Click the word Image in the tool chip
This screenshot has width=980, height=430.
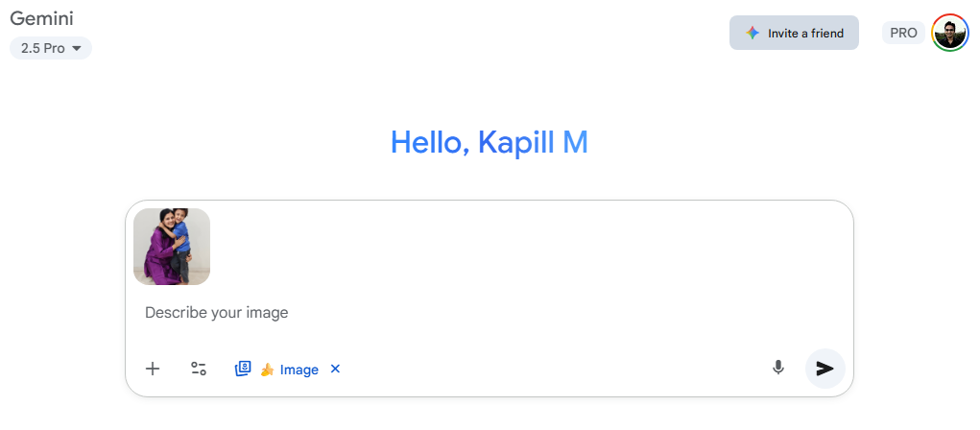(x=299, y=370)
